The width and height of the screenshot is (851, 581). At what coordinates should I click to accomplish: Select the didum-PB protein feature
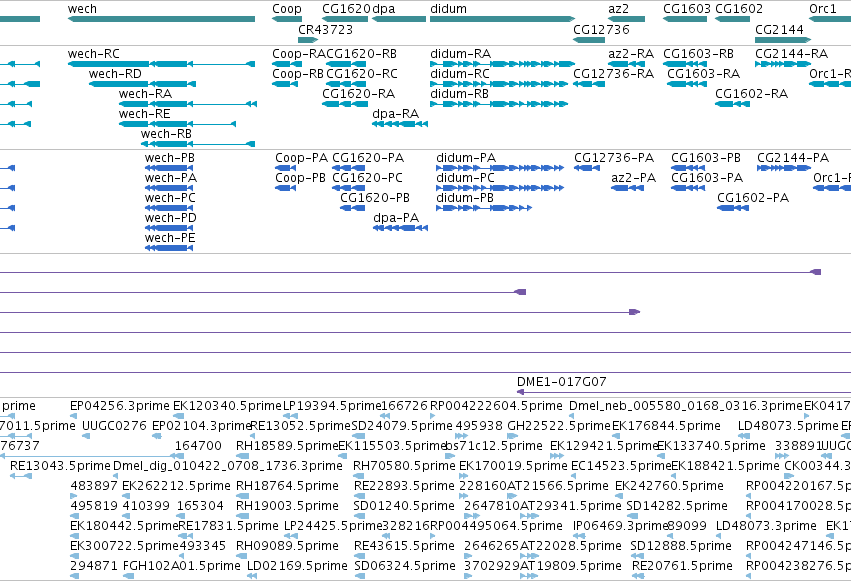484,208
